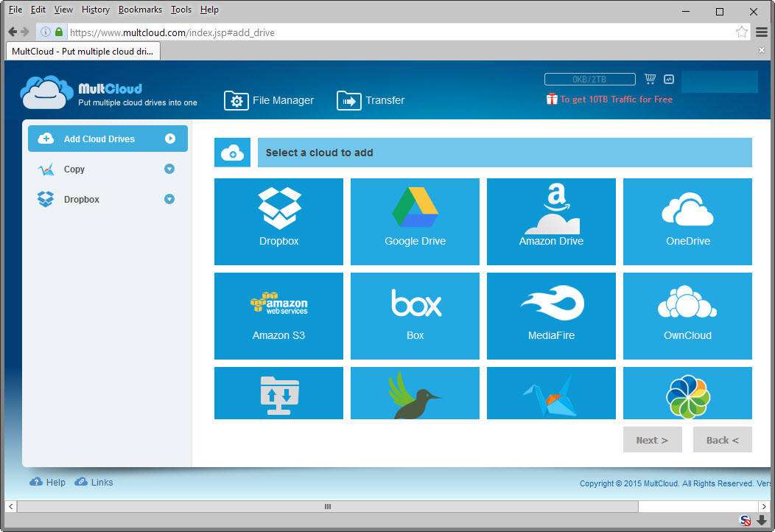Choose the OneDrive cloud tile
This screenshot has width=775, height=532.
[687, 222]
